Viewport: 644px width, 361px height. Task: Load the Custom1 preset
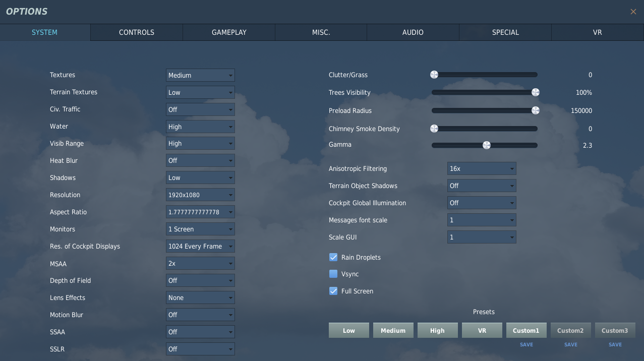526,330
